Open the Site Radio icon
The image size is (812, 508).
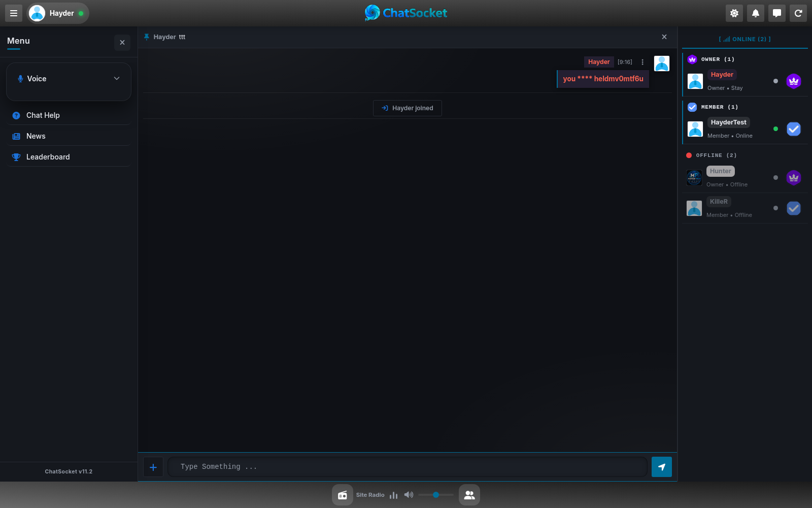coord(343,495)
